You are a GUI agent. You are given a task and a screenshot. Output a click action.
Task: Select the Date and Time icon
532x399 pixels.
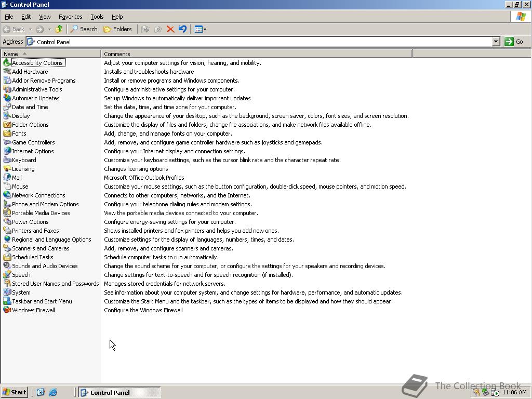point(7,107)
